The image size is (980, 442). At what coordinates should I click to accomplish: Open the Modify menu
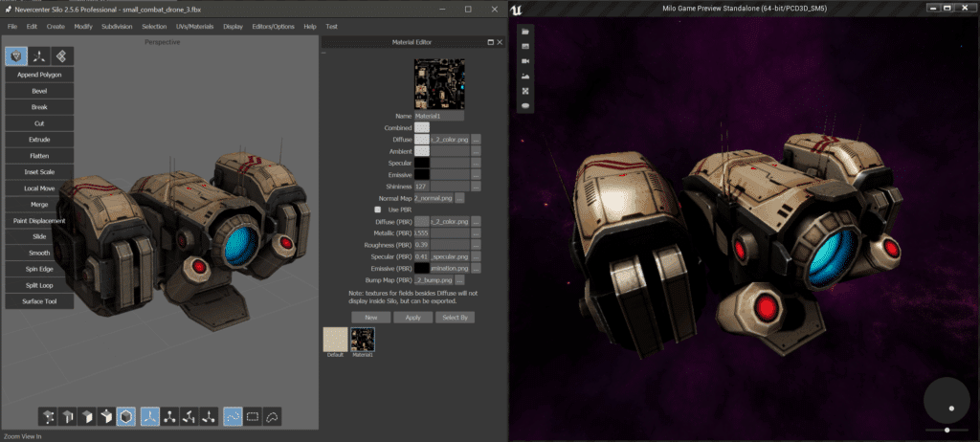pos(83,27)
